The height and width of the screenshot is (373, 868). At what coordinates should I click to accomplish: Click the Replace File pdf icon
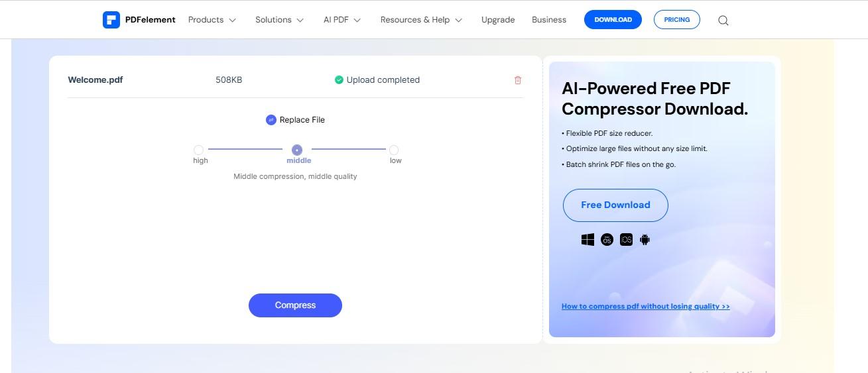coord(271,120)
